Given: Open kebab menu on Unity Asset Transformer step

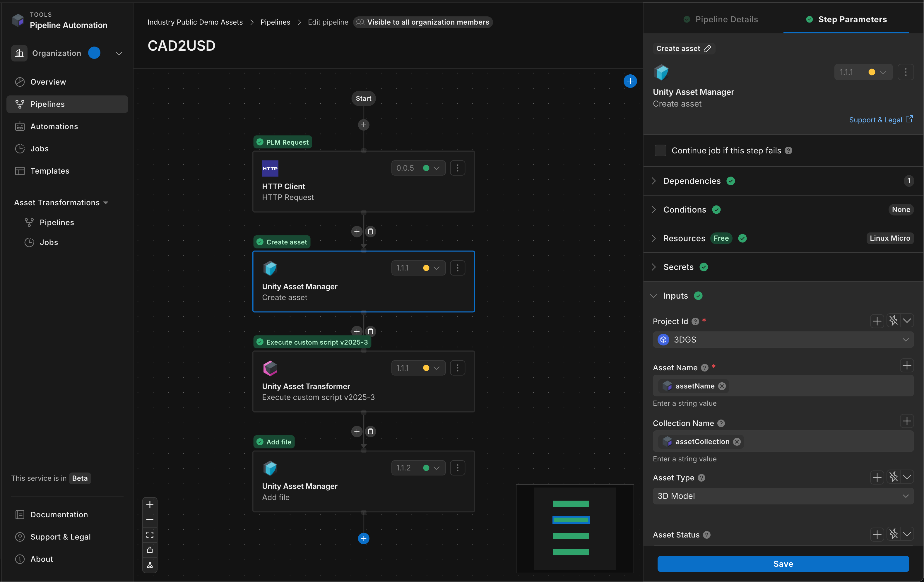Looking at the screenshot, I should pos(457,368).
